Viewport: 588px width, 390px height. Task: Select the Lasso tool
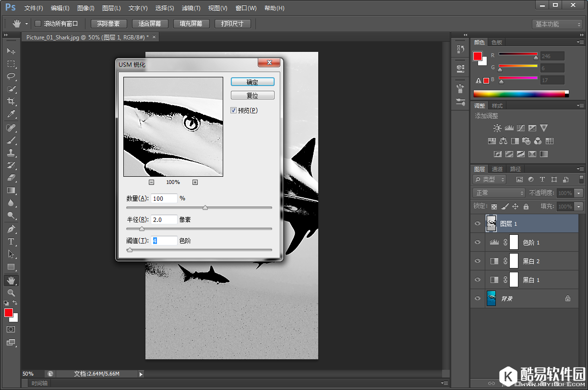pos(11,76)
